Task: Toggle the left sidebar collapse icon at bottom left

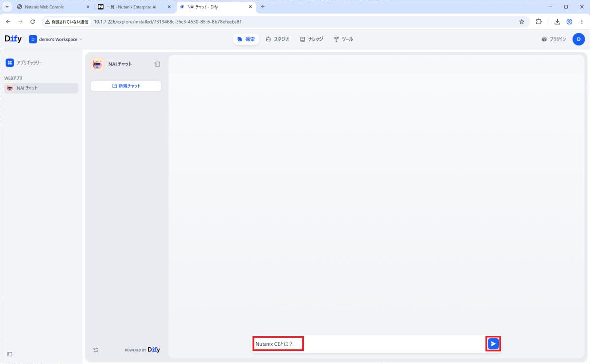Action: tap(10, 354)
